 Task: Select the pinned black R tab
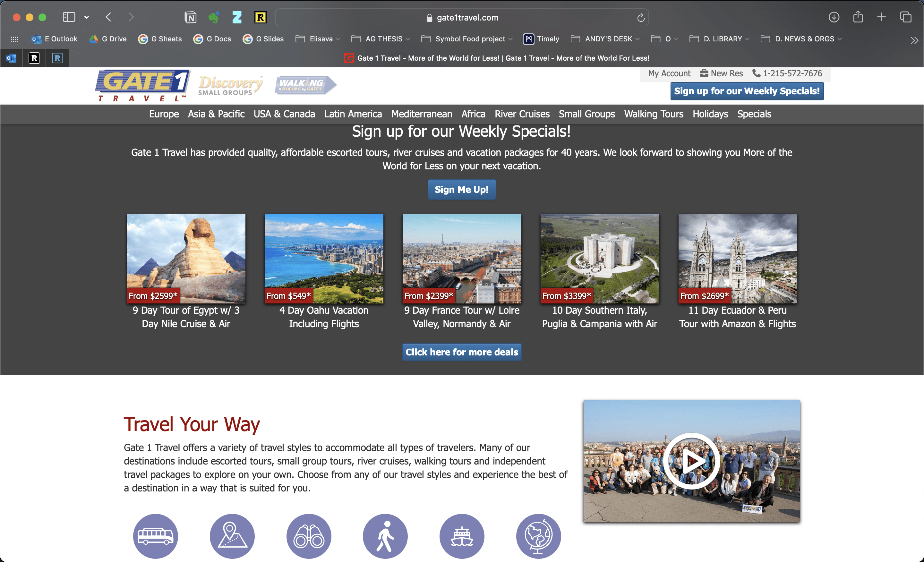(34, 58)
